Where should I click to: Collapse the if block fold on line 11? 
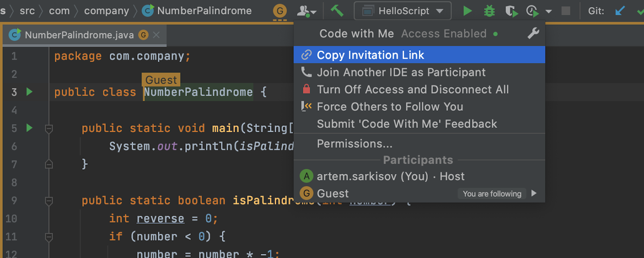[49, 237]
